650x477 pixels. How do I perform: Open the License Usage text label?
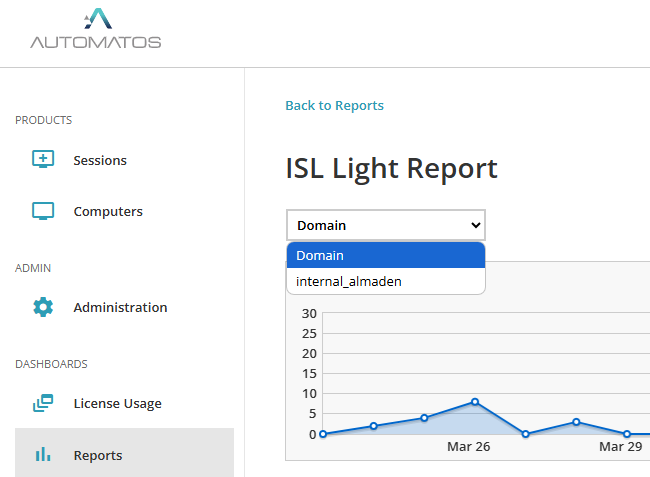(x=117, y=403)
